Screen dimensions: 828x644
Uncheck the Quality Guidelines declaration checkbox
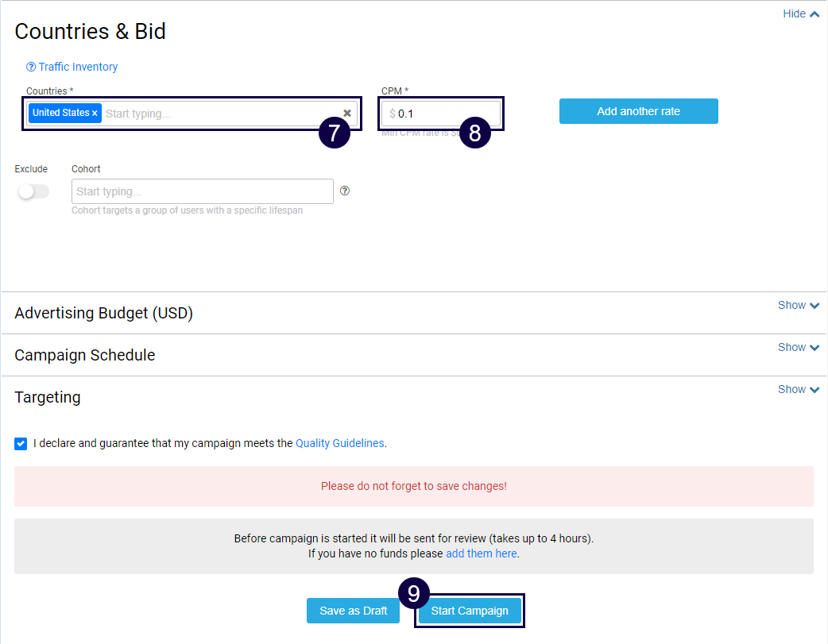coord(21,443)
